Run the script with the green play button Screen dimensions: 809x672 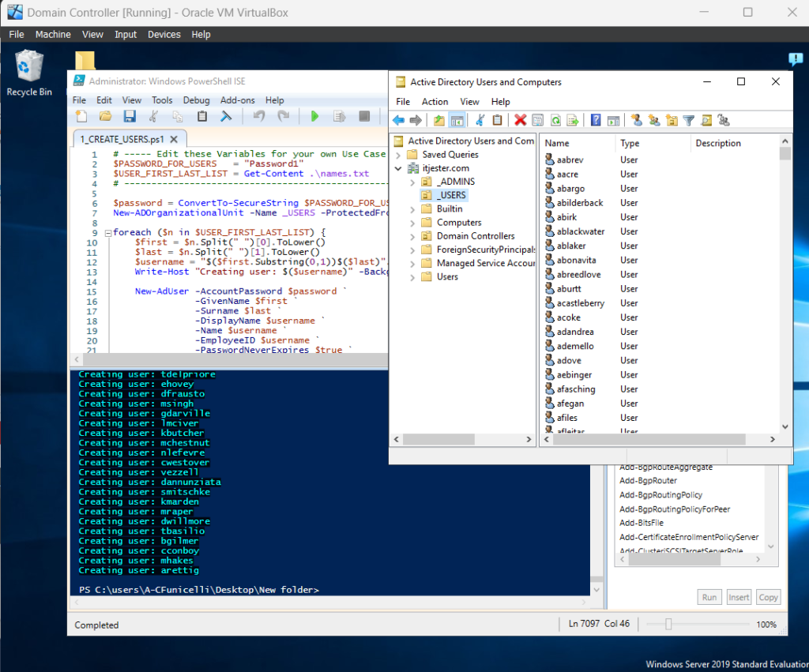click(x=314, y=116)
